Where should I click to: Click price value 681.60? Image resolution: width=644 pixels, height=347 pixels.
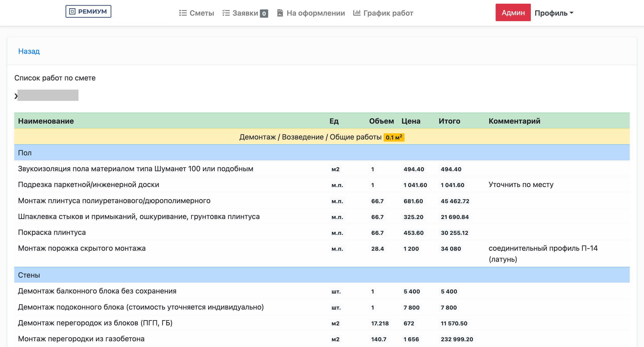(x=413, y=201)
